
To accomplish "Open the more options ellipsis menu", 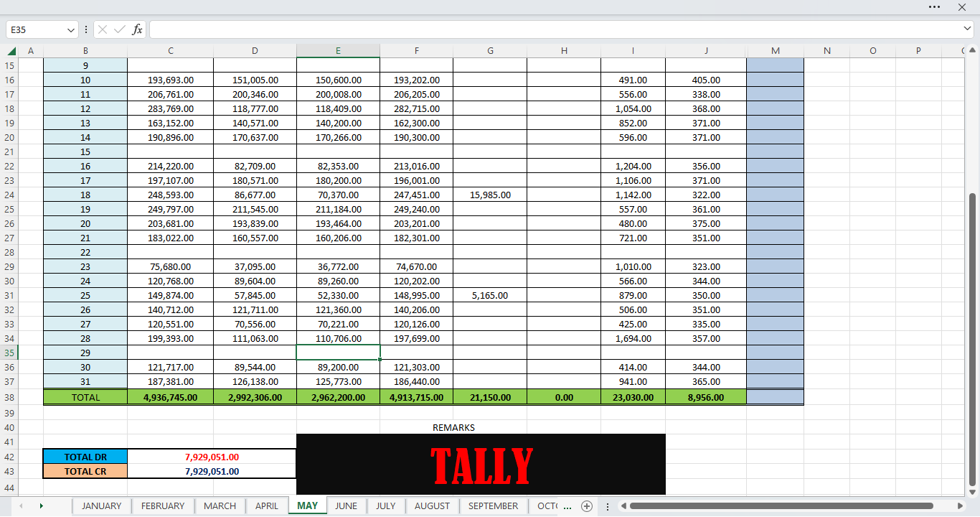I will pyautogui.click(x=934, y=6).
